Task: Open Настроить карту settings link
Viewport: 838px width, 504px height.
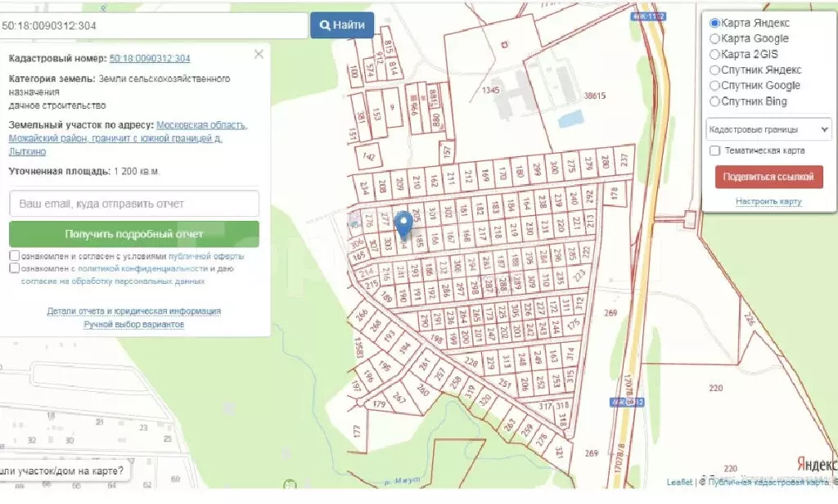Action: tap(768, 200)
